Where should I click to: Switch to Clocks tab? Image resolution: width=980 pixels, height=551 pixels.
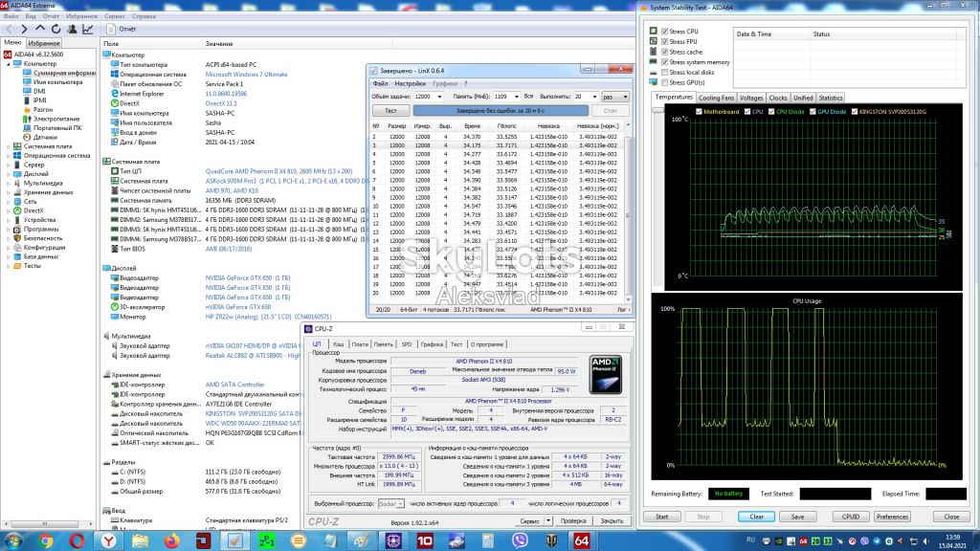778,99
